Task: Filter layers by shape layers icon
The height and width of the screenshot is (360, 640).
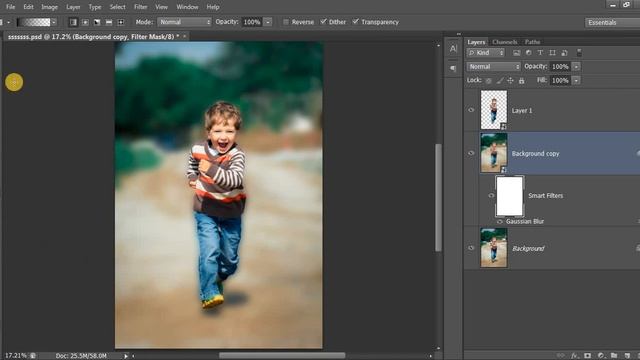Action: [552, 53]
